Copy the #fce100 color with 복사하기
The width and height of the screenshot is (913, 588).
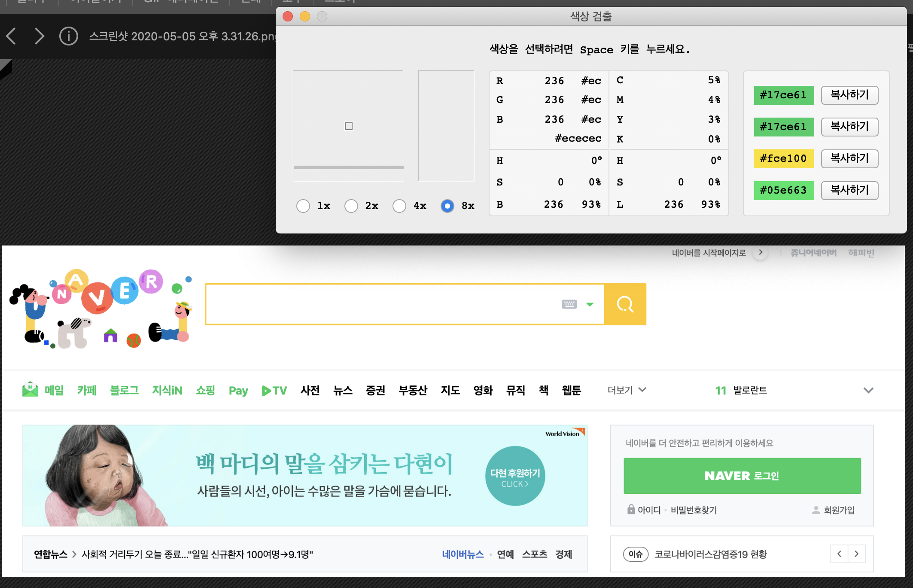click(x=849, y=158)
